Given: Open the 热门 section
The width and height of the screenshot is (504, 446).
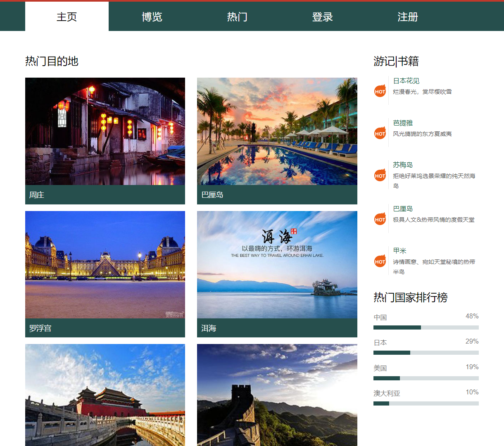Looking at the screenshot, I should [237, 17].
